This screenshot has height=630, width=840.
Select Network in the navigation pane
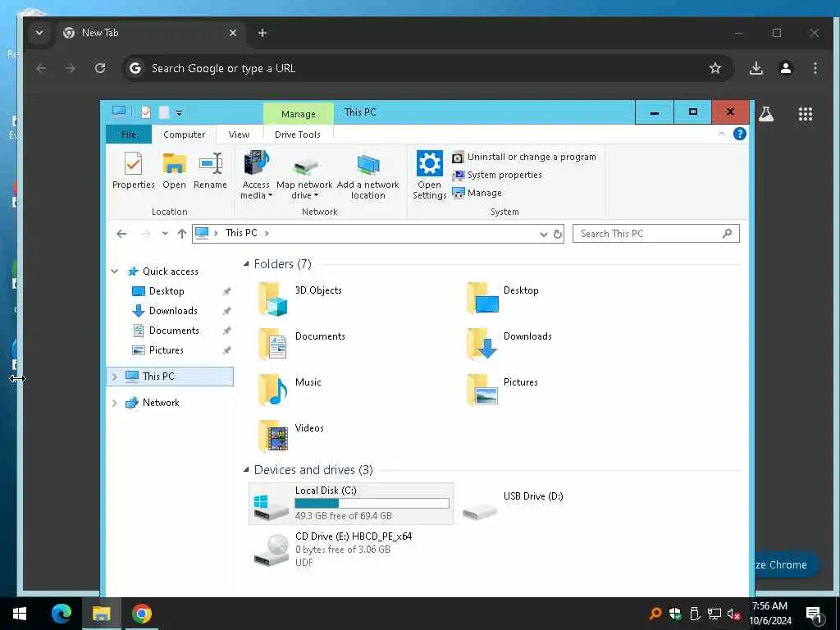click(x=161, y=403)
